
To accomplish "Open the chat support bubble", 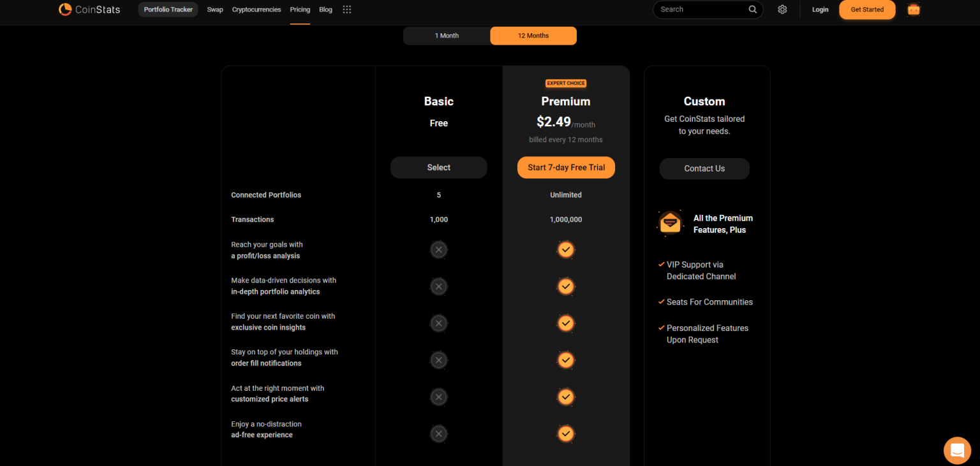I will 956,450.
